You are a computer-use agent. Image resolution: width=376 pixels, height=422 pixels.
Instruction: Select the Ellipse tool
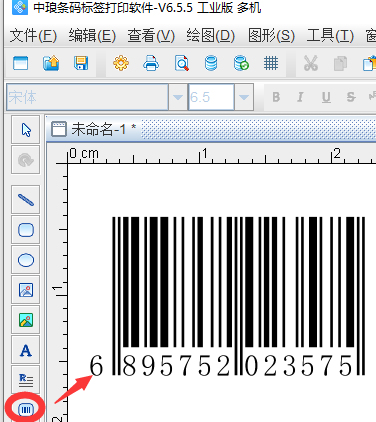click(x=26, y=260)
